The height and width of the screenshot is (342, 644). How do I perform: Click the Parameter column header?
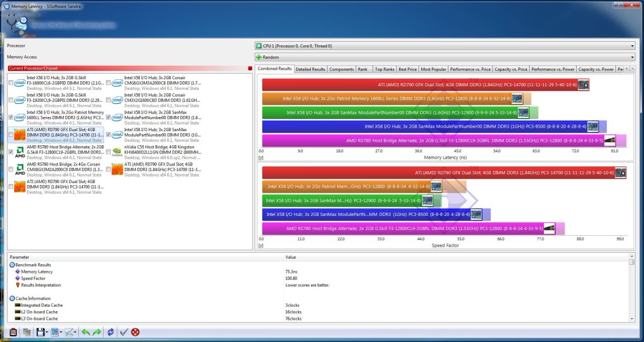coord(145,257)
